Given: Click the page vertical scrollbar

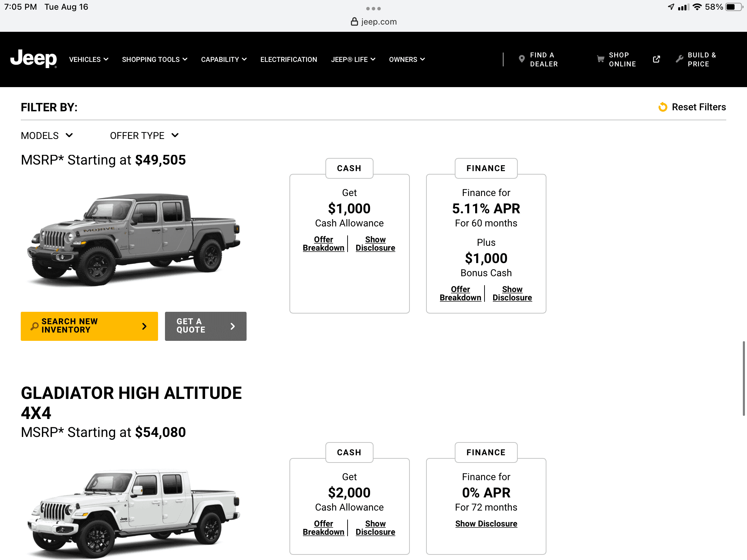Looking at the screenshot, I should click(x=744, y=378).
